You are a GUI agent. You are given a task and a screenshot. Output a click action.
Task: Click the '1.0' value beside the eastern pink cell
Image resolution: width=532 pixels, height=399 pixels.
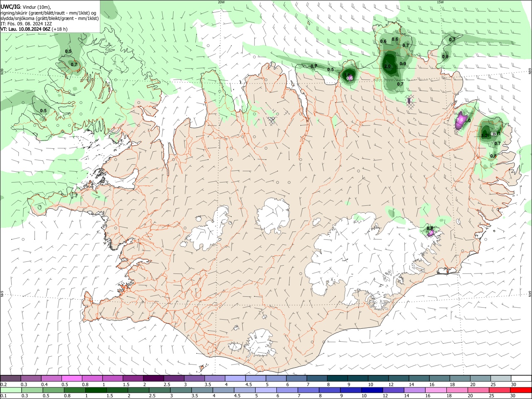(468, 121)
